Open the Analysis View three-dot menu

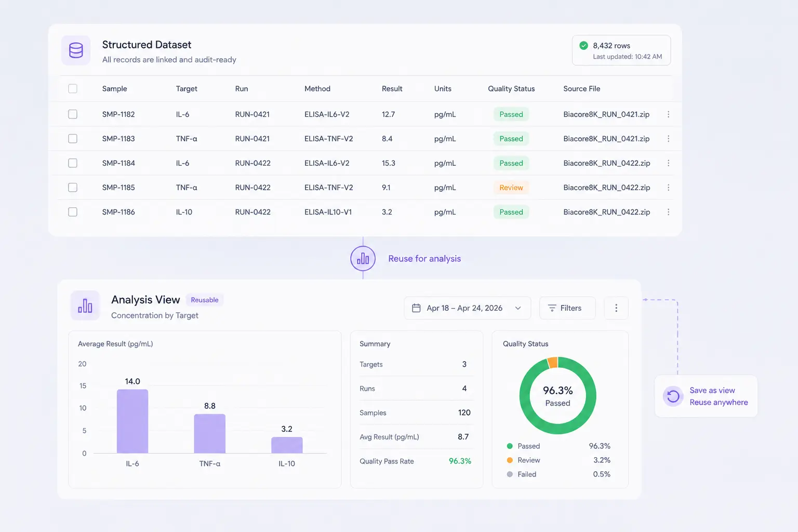[616, 308]
